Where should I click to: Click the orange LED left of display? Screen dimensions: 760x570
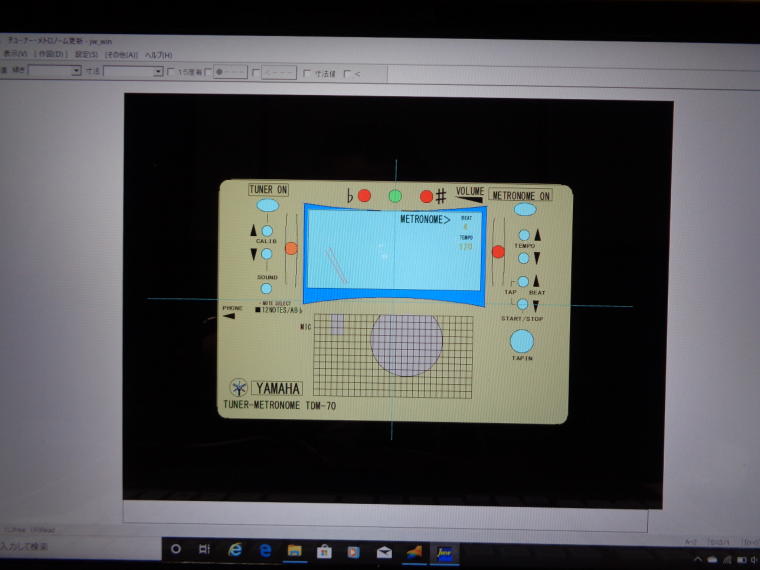(x=291, y=249)
